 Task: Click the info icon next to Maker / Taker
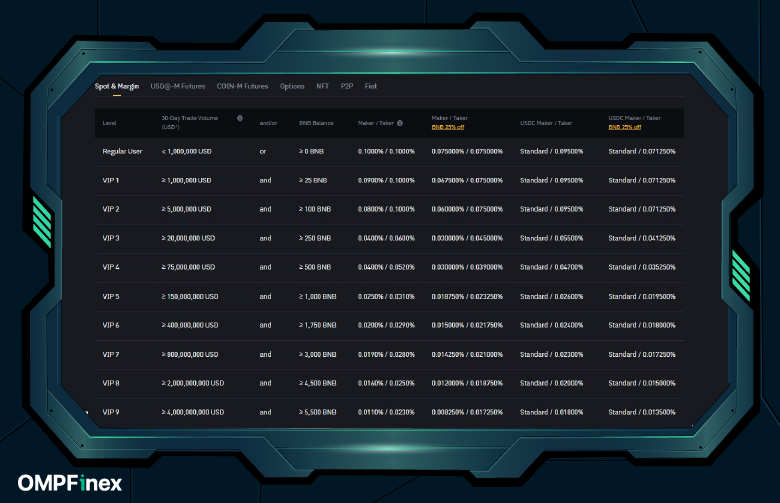(400, 123)
